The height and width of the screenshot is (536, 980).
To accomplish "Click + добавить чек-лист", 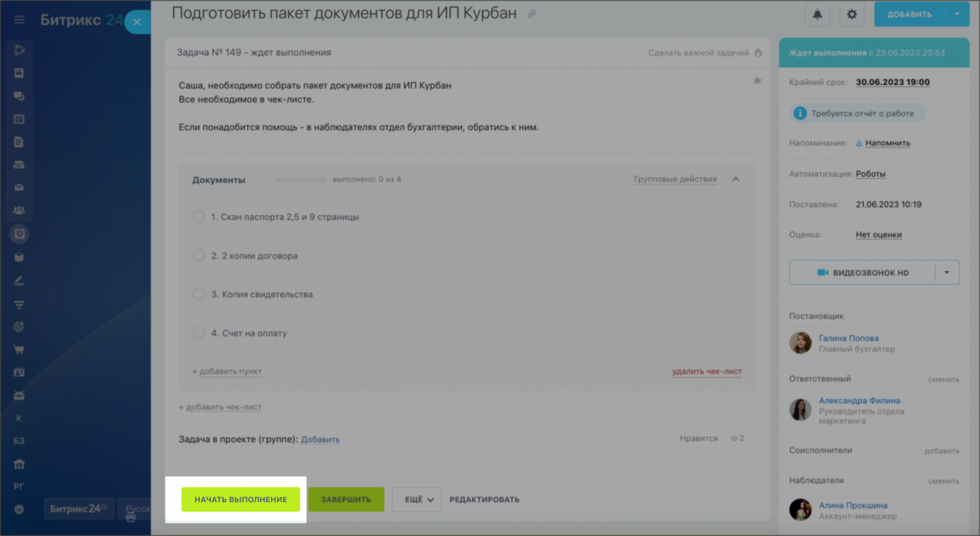I will (x=220, y=407).
